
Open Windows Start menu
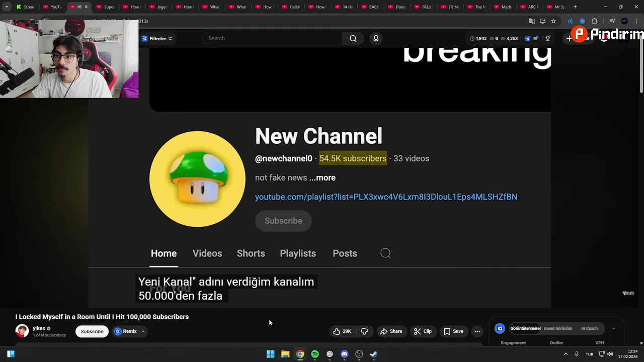[270, 354]
